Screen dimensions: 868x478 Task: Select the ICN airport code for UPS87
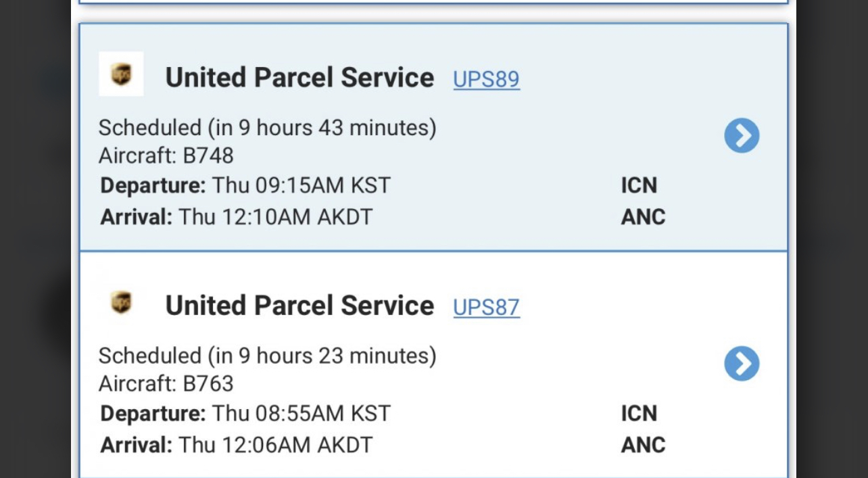(639, 413)
